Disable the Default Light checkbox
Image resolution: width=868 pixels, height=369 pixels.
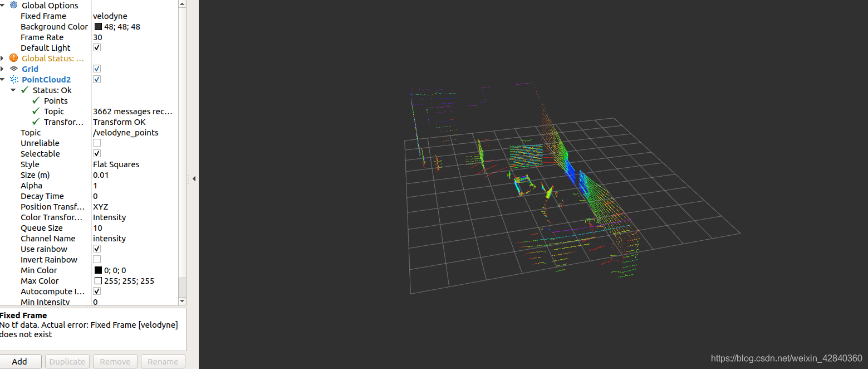(x=96, y=47)
